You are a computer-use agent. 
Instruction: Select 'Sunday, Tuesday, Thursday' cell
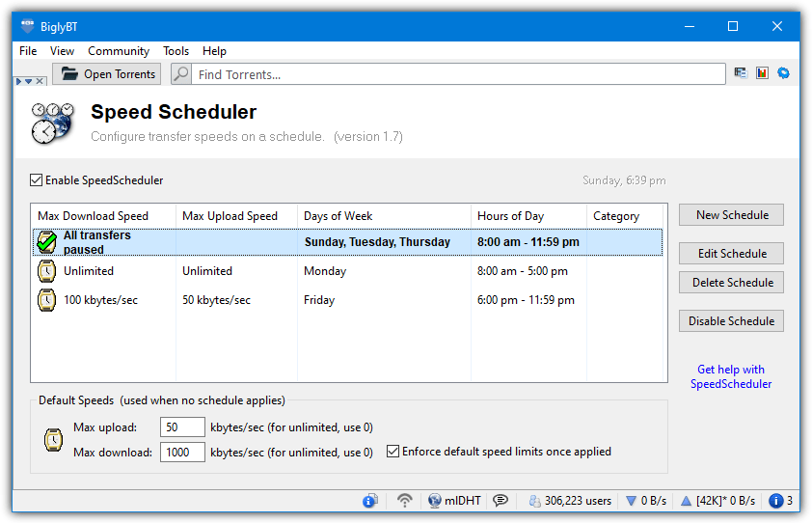click(377, 242)
